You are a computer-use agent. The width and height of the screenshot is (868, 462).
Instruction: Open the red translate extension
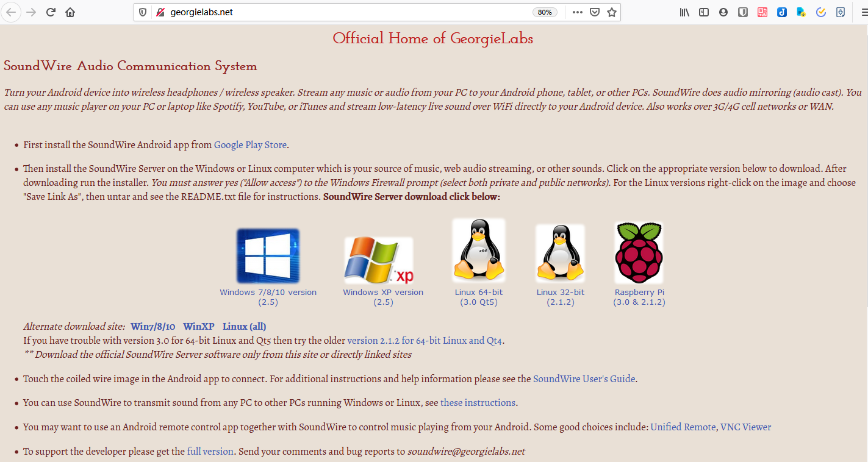click(762, 12)
